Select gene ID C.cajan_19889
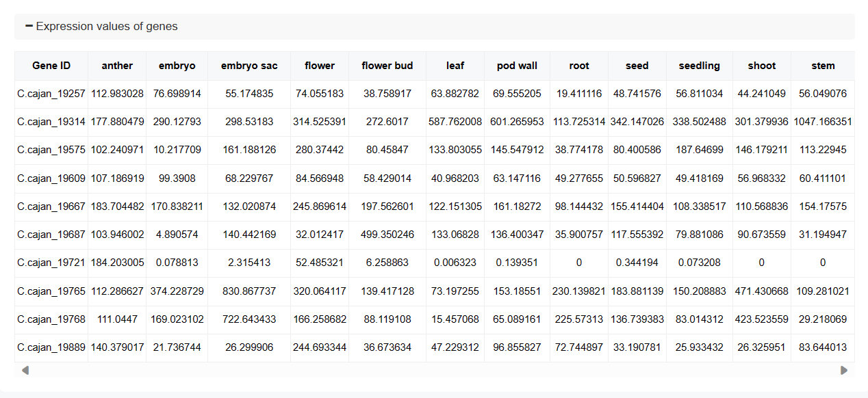This screenshot has width=868, height=398. pyautogui.click(x=51, y=347)
